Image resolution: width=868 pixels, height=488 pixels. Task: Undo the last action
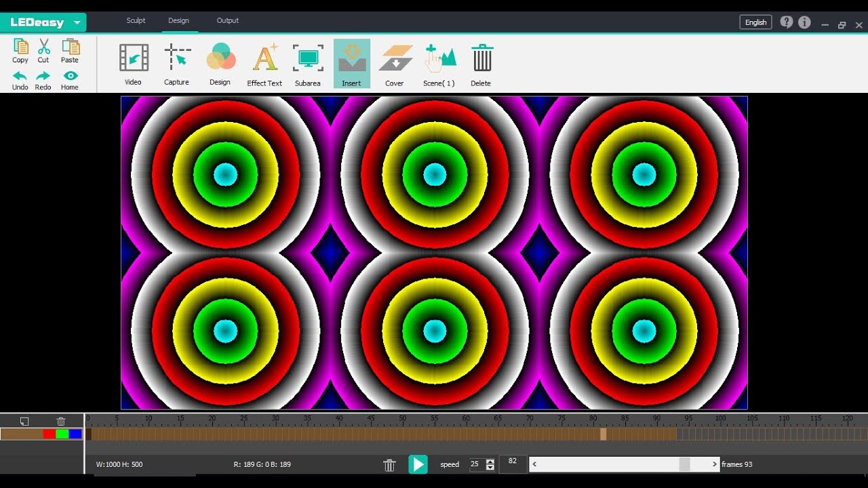20,81
